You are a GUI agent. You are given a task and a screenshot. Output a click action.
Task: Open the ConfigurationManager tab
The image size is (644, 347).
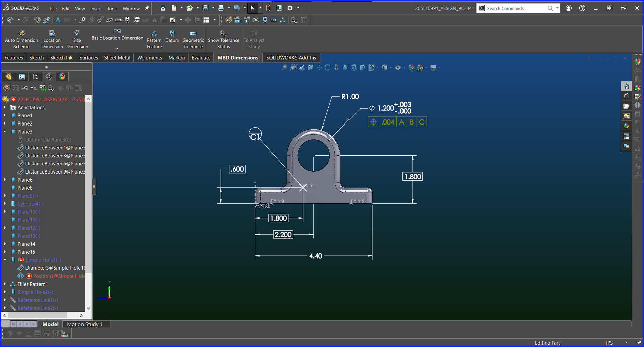click(x=35, y=77)
